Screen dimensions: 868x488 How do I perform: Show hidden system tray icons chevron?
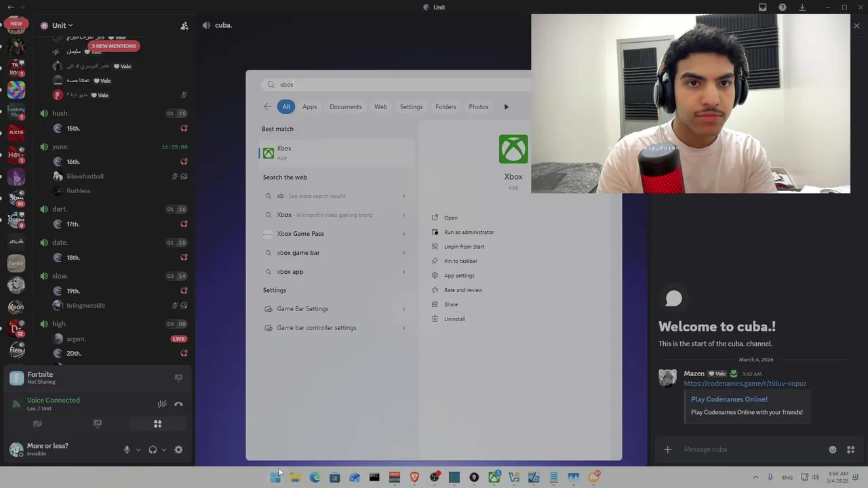(x=755, y=477)
